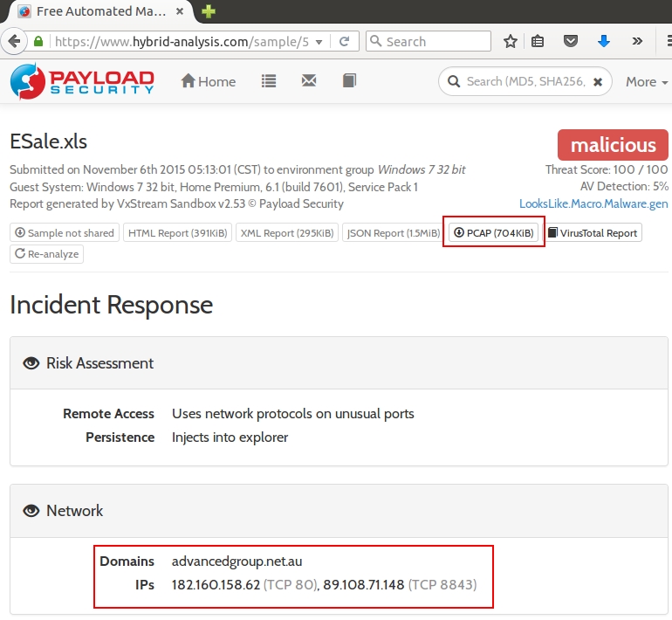Click the IP address 182.160.158.62
This screenshot has height=620, width=672.
(x=216, y=585)
